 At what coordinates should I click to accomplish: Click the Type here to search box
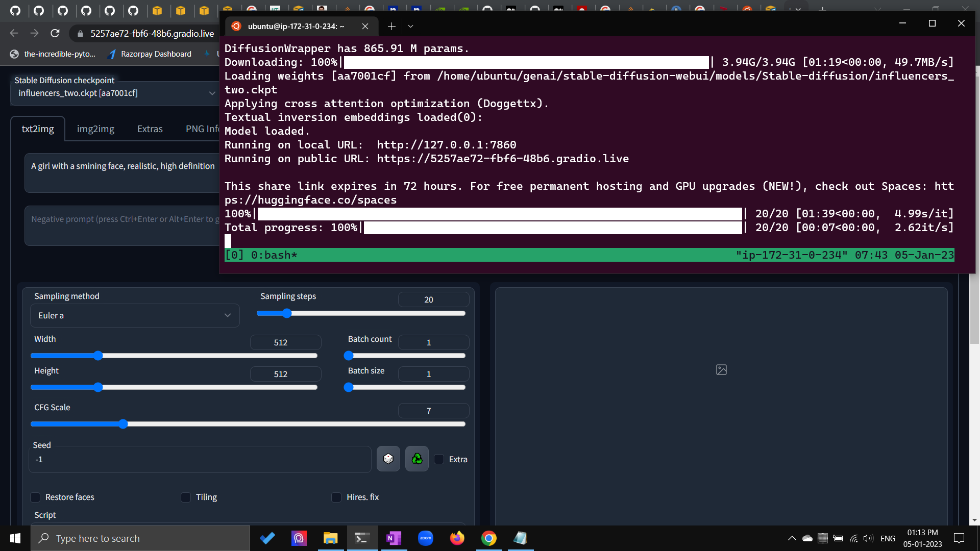click(140, 538)
